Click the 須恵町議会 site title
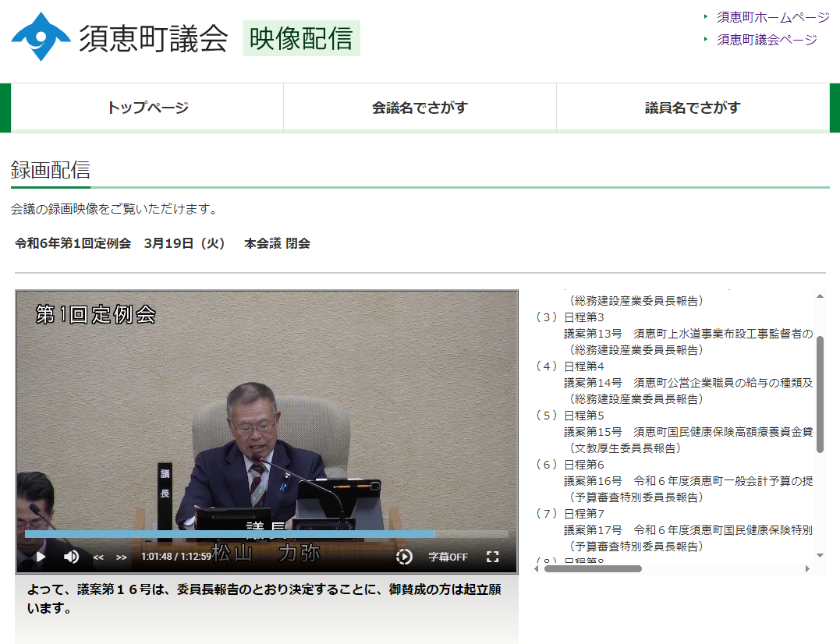The height and width of the screenshot is (644, 840). [154, 38]
